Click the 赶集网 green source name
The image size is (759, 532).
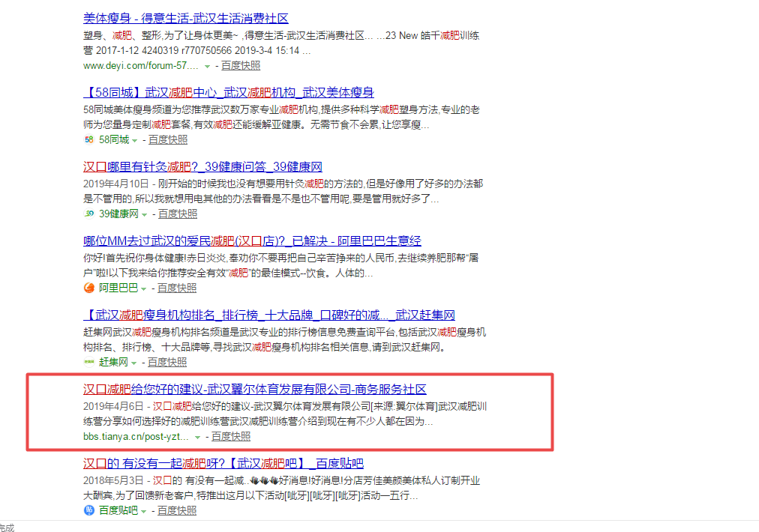point(114,362)
